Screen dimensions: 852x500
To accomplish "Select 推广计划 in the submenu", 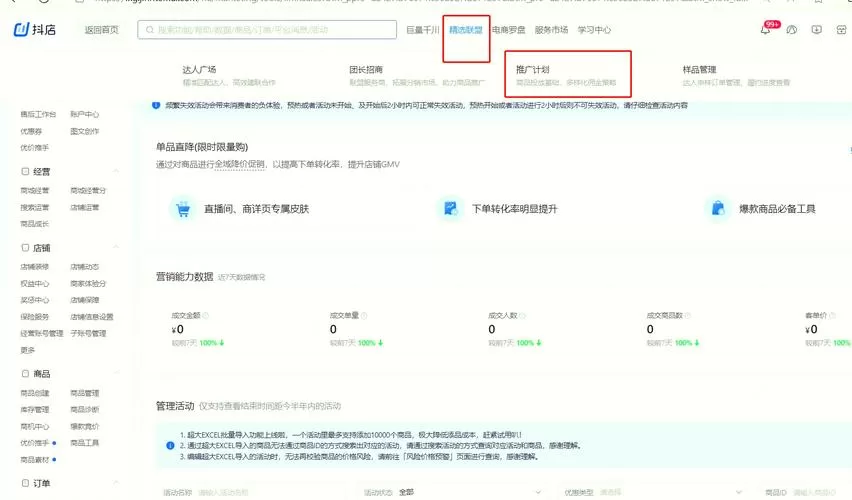I will [532, 70].
